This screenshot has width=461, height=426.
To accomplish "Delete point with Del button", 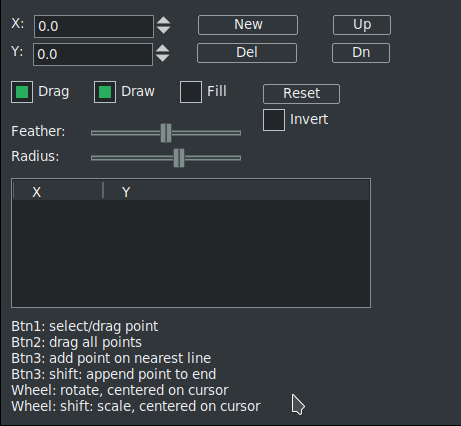I will point(247,53).
